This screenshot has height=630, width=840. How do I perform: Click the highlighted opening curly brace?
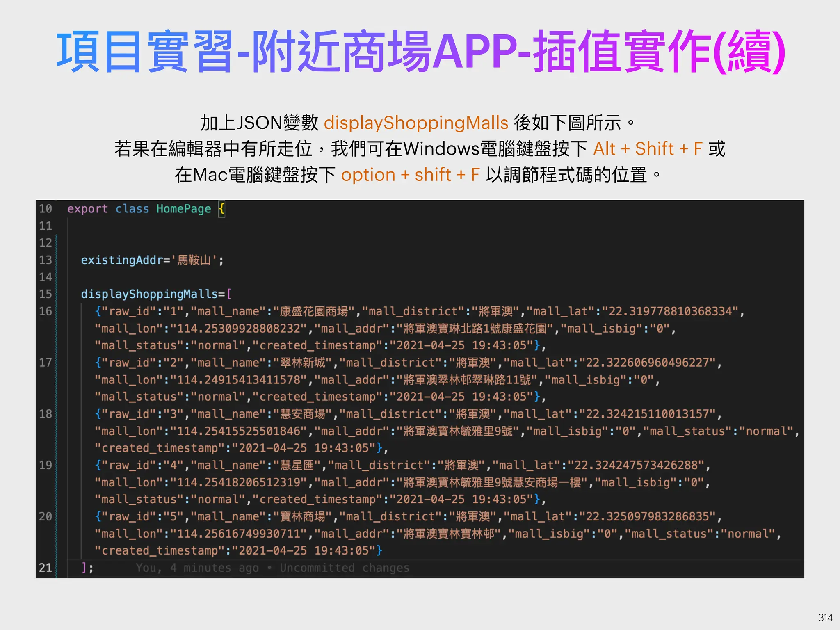(221, 209)
